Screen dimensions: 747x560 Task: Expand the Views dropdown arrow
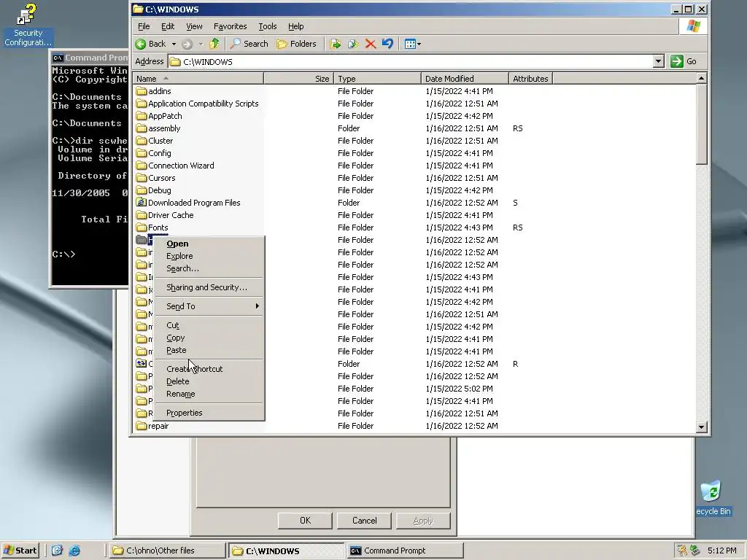(x=419, y=44)
